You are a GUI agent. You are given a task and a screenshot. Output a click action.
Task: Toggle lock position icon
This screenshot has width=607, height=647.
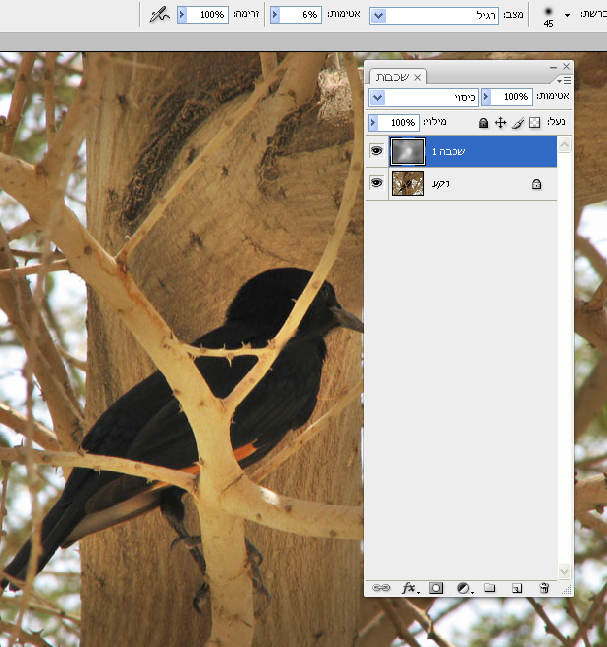(501, 123)
